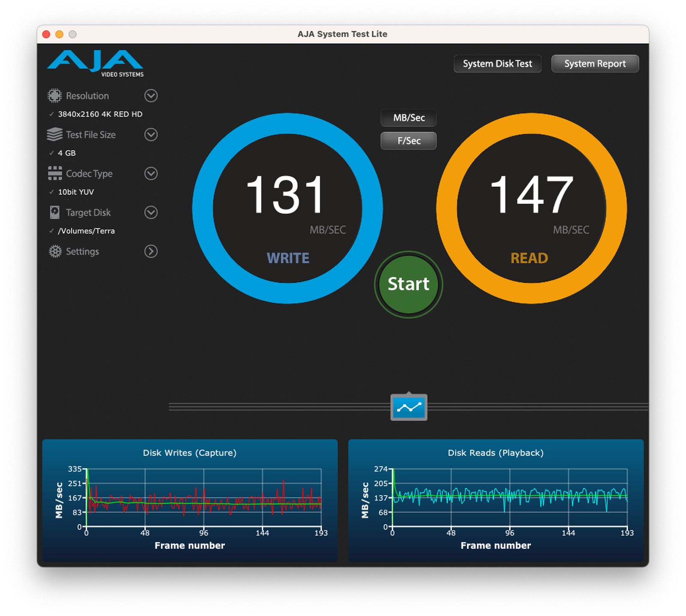Click the AJA Video Systems logo

[x=95, y=63]
